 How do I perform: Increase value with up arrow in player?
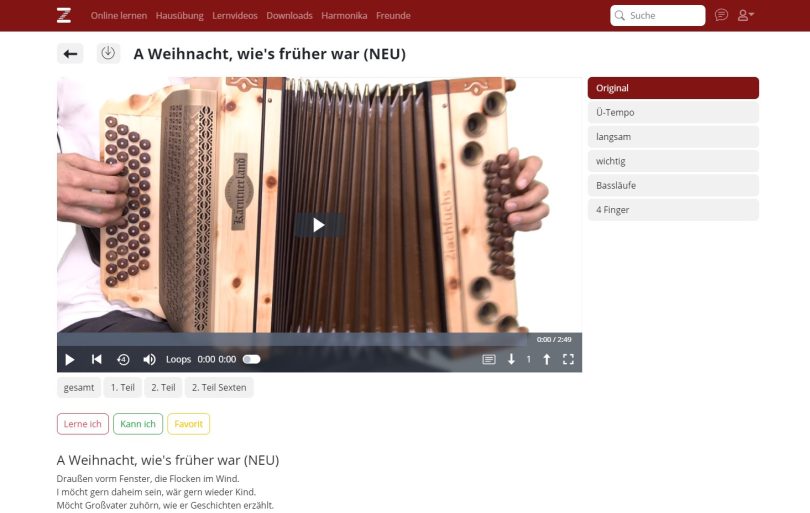(x=547, y=360)
